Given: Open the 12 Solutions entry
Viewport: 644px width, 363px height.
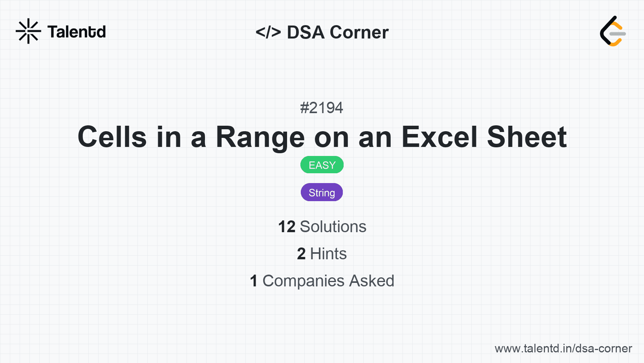Looking at the screenshot, I should pyautogui.click(x=322, y=227).
